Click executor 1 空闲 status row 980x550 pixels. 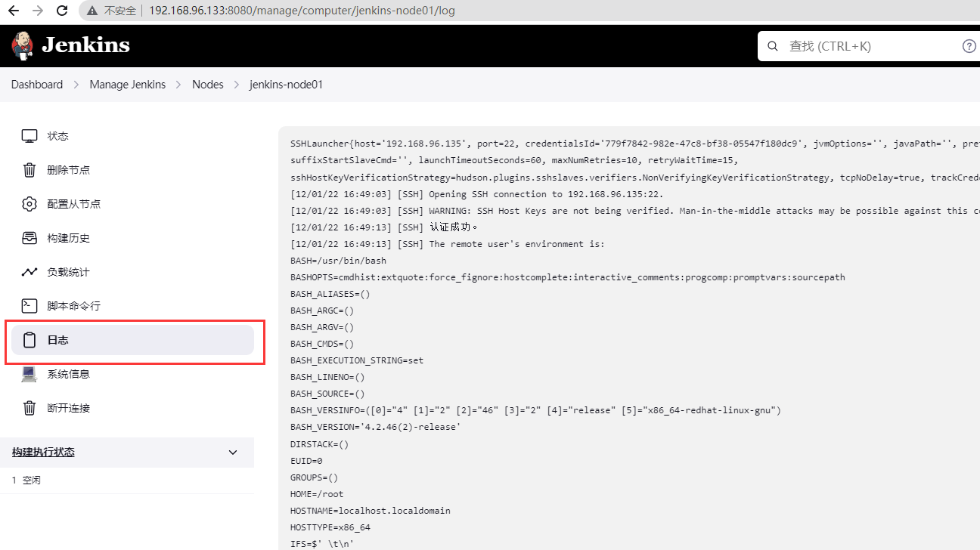pyautogui.click(x=127, y=480)
